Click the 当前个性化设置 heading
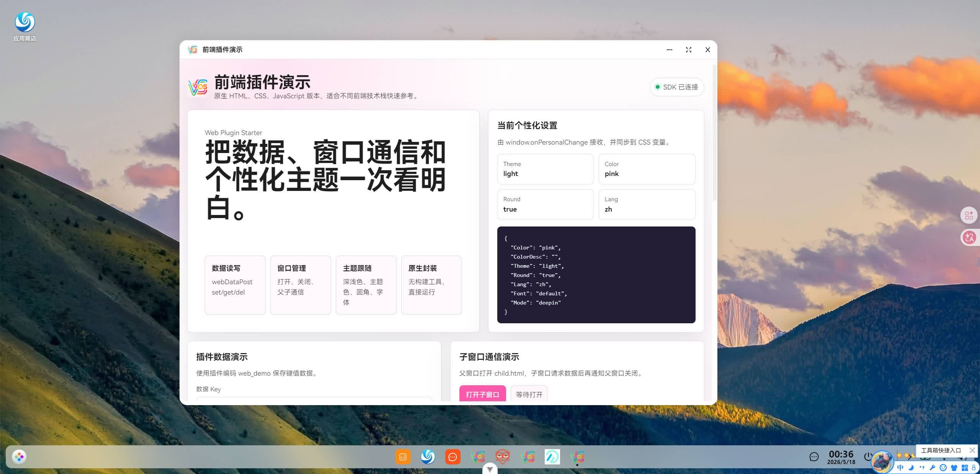980x474 pixels. [x=527, y=125]
